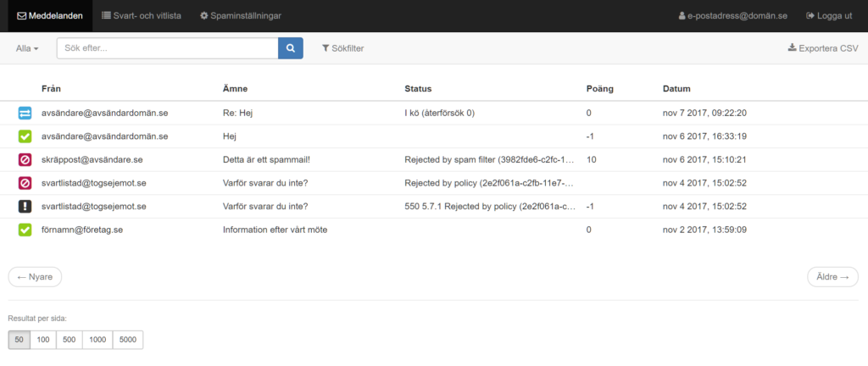Go to the Spaminställningar tab

point(240,16)
